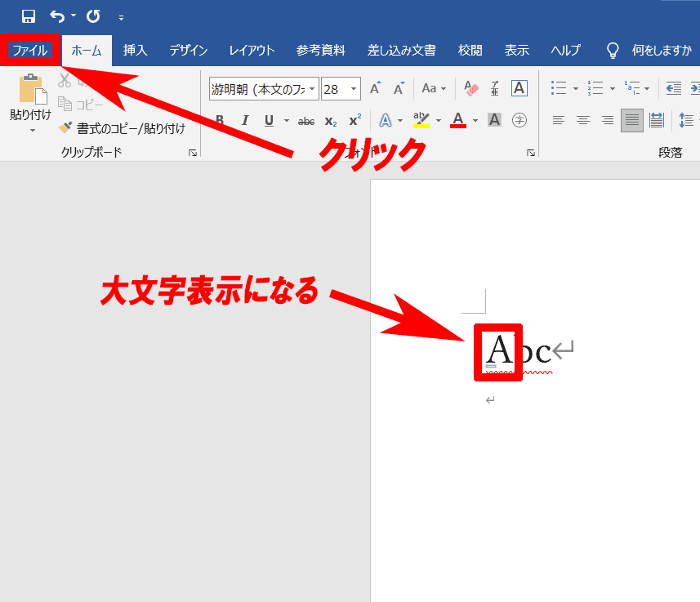Toggle Strikethrough (abc) formatting
Viewport: 700px width, 602px height.
click(x=306, y=120)
